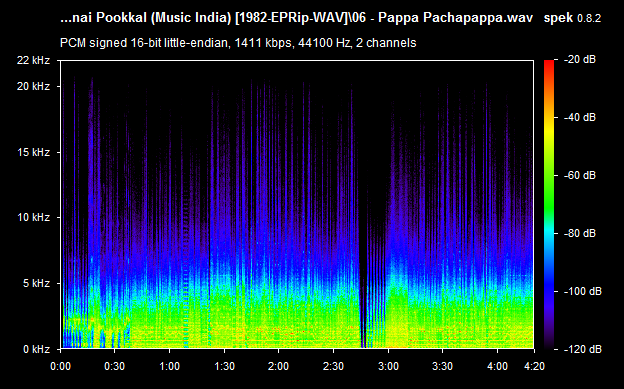Screen dimensions: 624x389
Task: Click the '1:00' time axis label
Action: 170,366
